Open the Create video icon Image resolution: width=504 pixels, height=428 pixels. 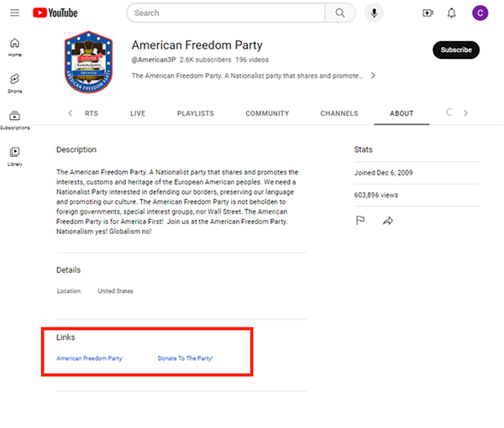click(x=428, y=13)
